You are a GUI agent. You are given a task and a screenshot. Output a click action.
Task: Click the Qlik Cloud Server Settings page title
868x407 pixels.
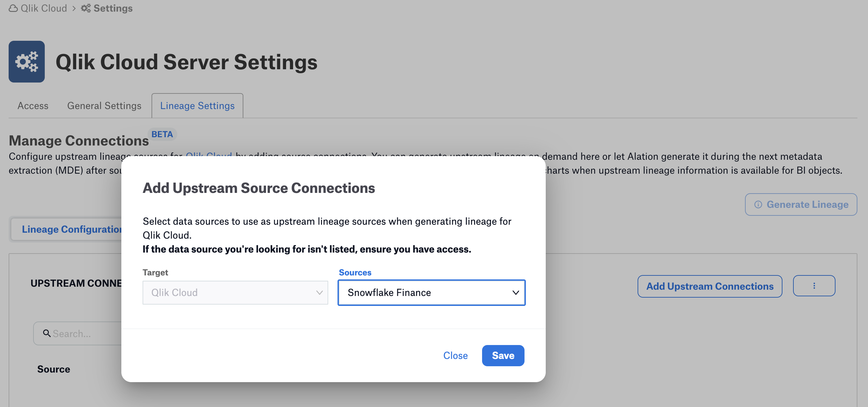pyautogui.click(x=186, y=62)
